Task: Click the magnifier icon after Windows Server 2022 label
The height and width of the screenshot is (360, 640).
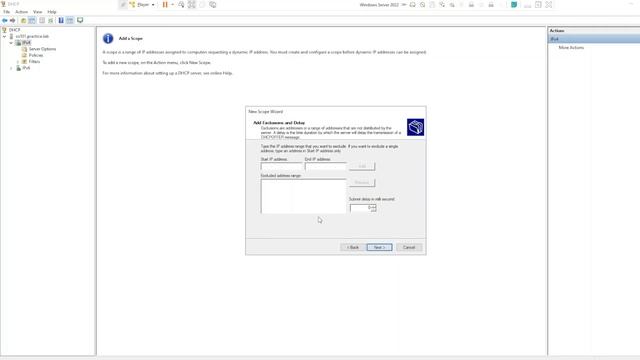Action: point(422,4)
